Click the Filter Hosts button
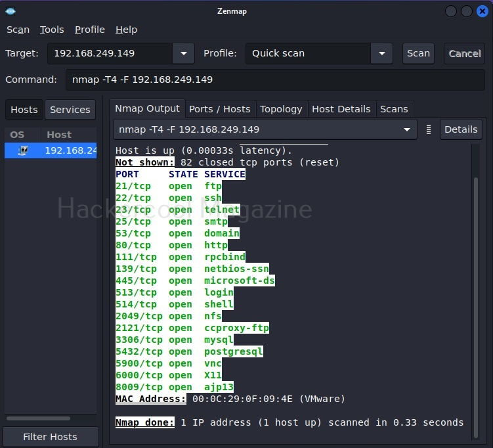This screenshot has width=493, height=448. pos(51,437)
